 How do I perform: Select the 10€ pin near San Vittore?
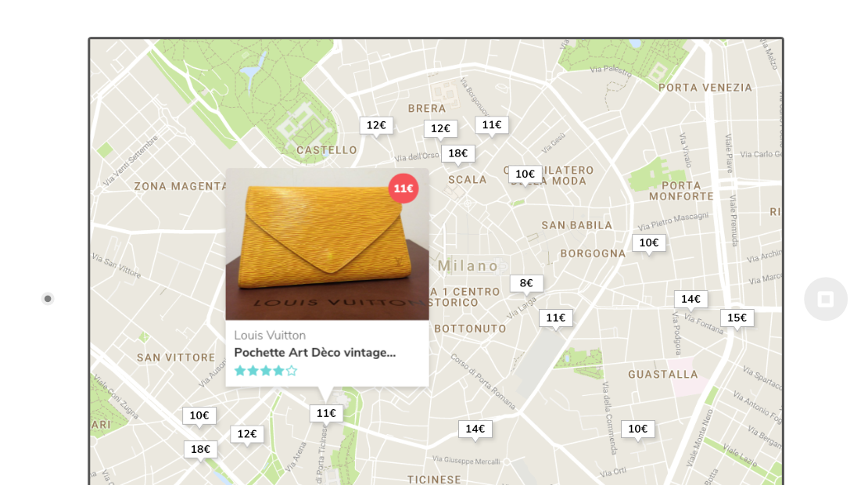[199, 415]
